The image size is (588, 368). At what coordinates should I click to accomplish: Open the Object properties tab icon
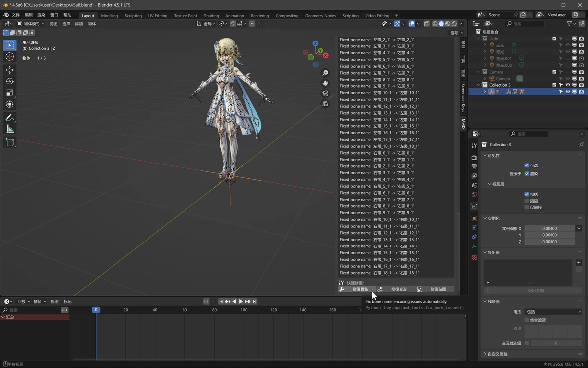tap(474, 218)
